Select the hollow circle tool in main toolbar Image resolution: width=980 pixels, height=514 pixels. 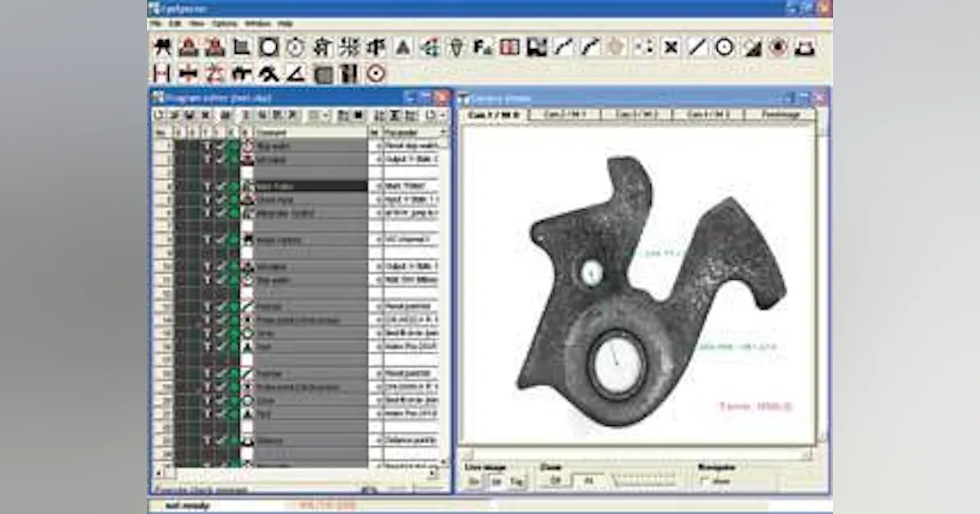click(724, 47)
